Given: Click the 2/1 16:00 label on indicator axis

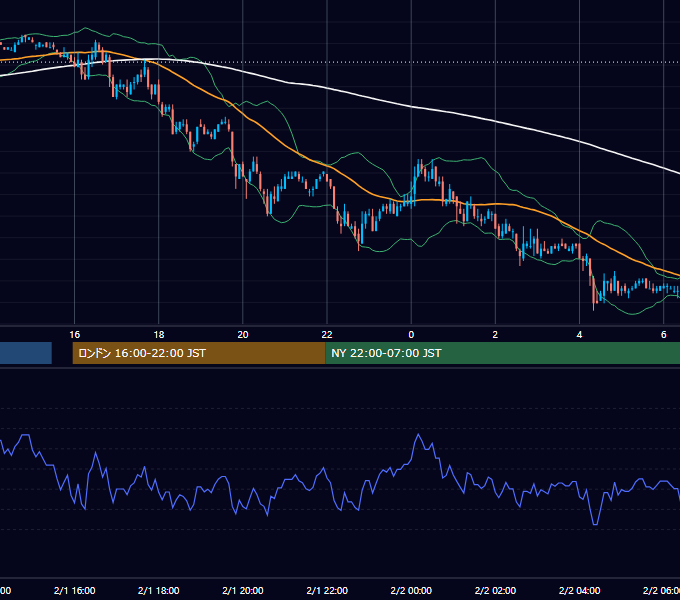Looking at the screenshot, I should pyautogui.click(x=75, y=590).
